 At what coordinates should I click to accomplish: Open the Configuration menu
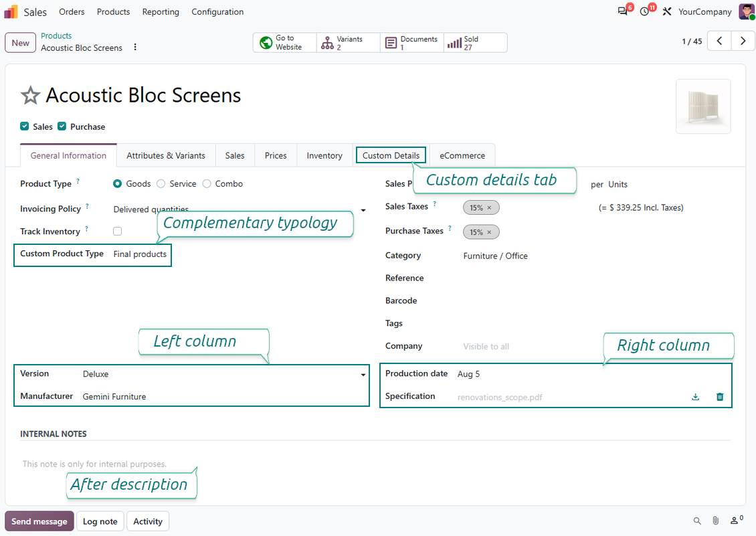click(217, 11)
